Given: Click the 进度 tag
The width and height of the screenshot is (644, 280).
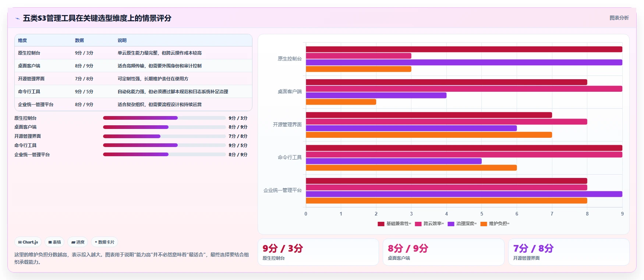Looking at the screenshot, I should pos(78,242).
